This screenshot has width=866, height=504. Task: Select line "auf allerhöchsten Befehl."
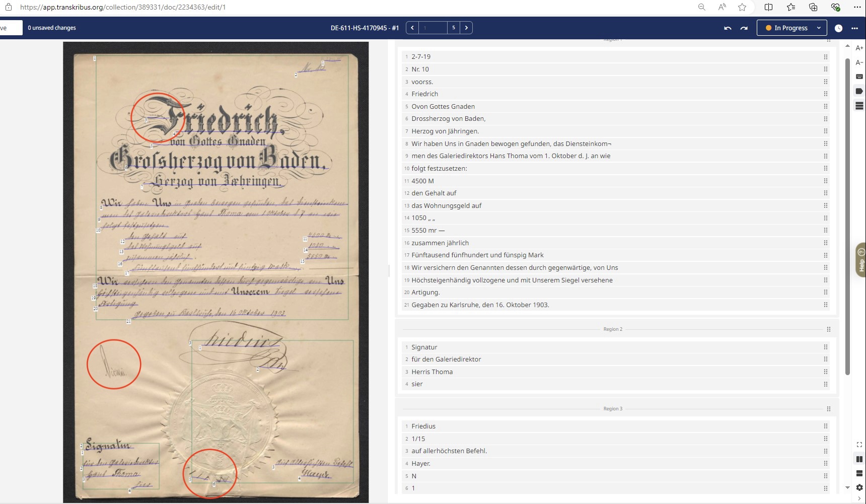(x=615, y=451)
